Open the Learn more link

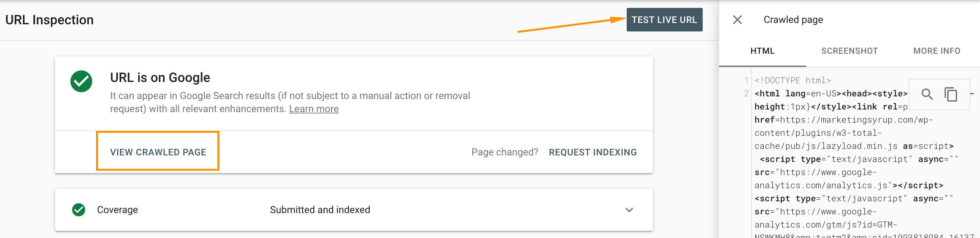(x=314, y=109)
